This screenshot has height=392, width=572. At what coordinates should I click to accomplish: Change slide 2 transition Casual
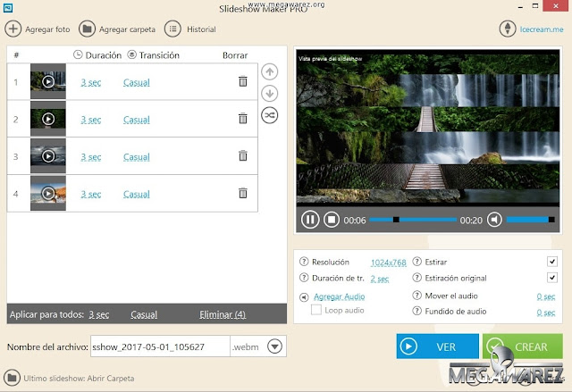[x=137, y=120]
